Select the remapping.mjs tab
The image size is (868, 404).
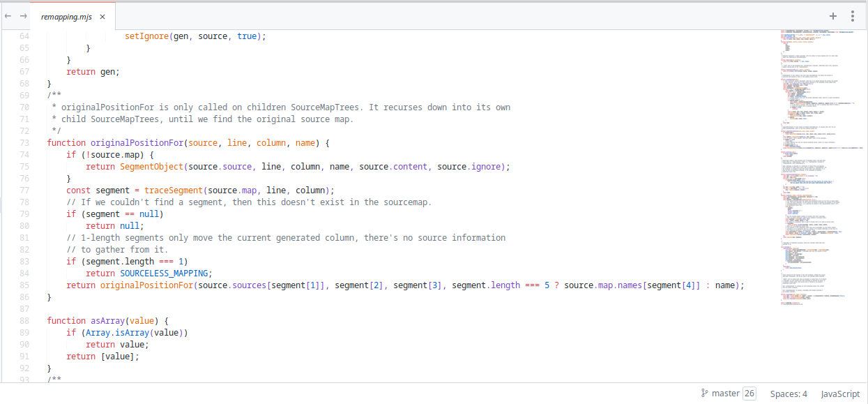(x=66, y=17)
